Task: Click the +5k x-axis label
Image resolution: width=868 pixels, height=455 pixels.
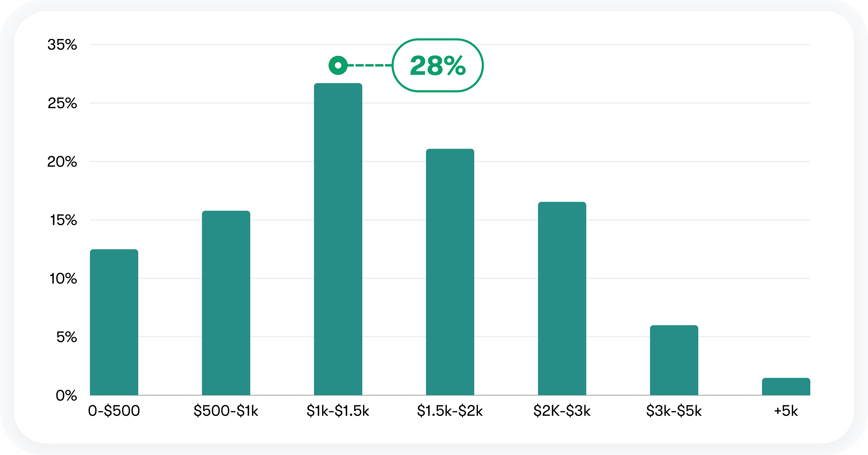Action: [786, 411]
